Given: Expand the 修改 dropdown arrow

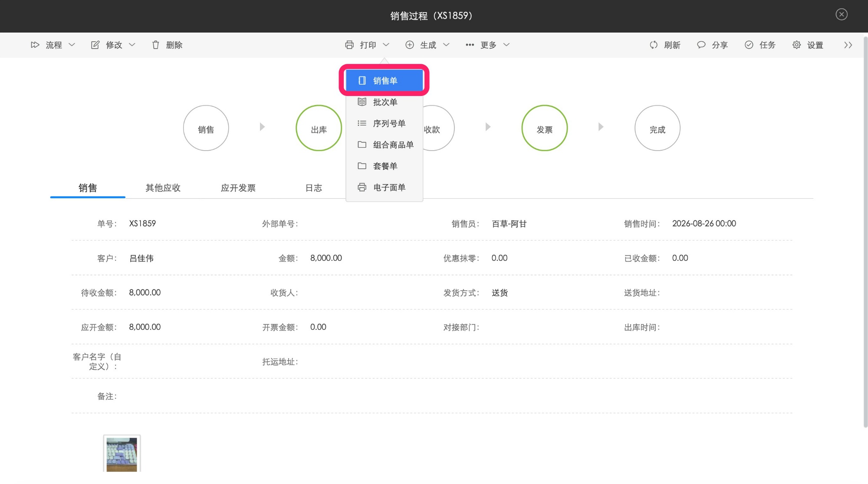Looking at the screenshot, I should [132, 45].
